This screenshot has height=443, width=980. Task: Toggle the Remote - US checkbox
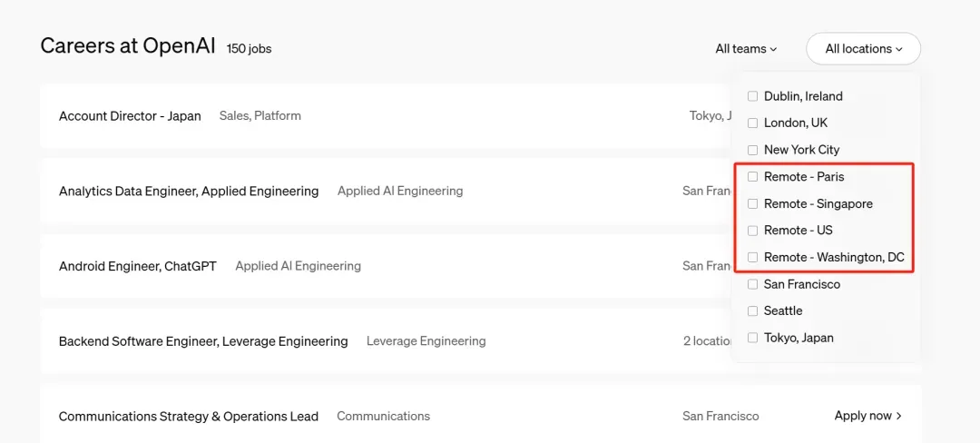[752, 231]
